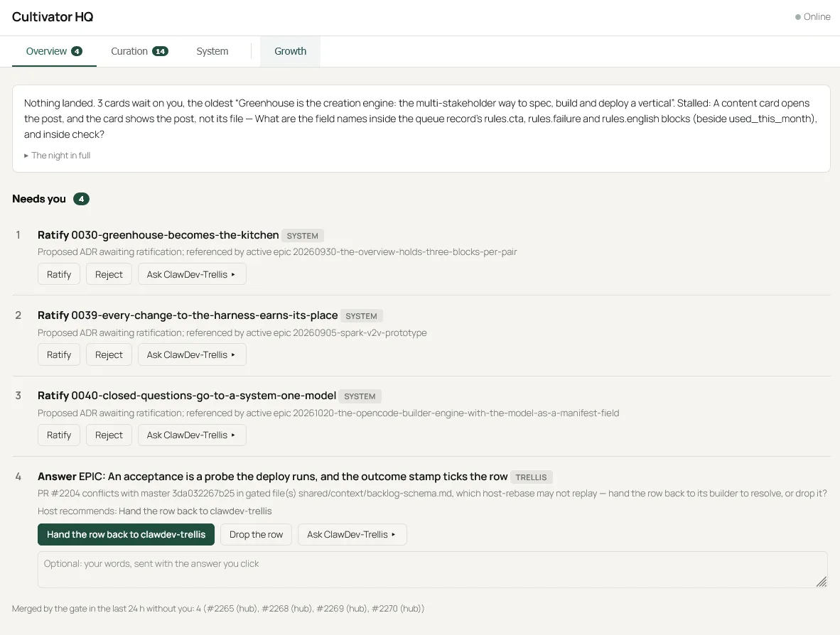840x635 pixels.
Task: Click the "PR #2204 conflicts with master" description
Action: pos(432,493)
